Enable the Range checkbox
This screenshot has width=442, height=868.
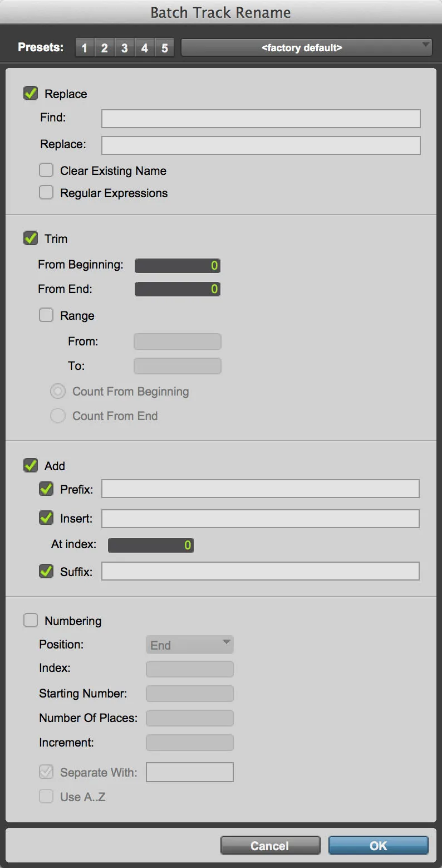coord(46,315)
